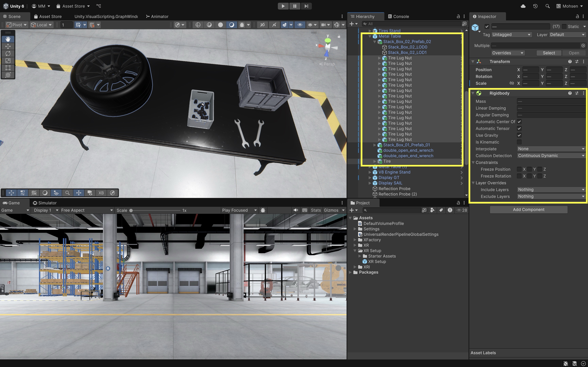Click the Pause button

pos(295,6)
